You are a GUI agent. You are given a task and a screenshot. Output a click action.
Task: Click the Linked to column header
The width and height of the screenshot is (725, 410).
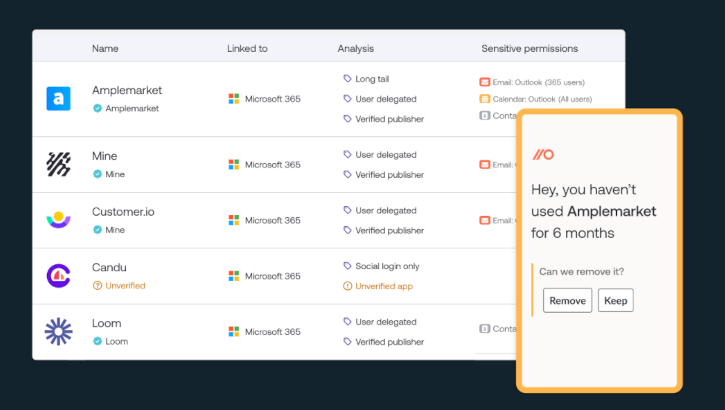pyautogui.click(x=247, y=49)
